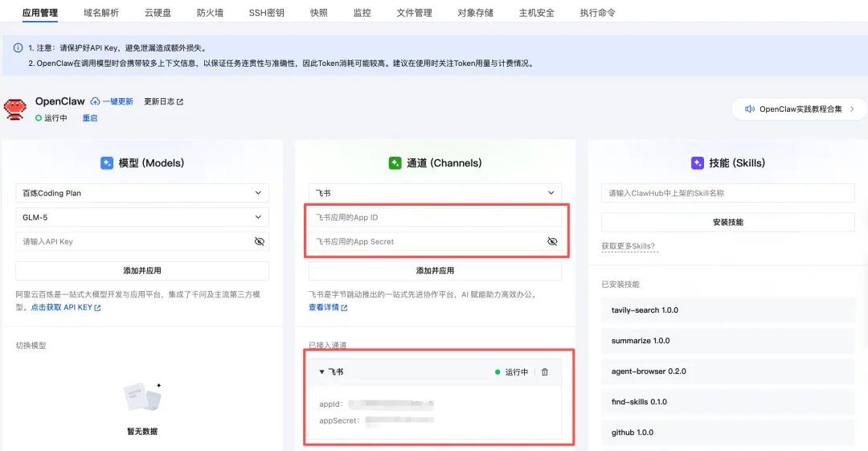Click the 安装技能 button

coord(728,222)
